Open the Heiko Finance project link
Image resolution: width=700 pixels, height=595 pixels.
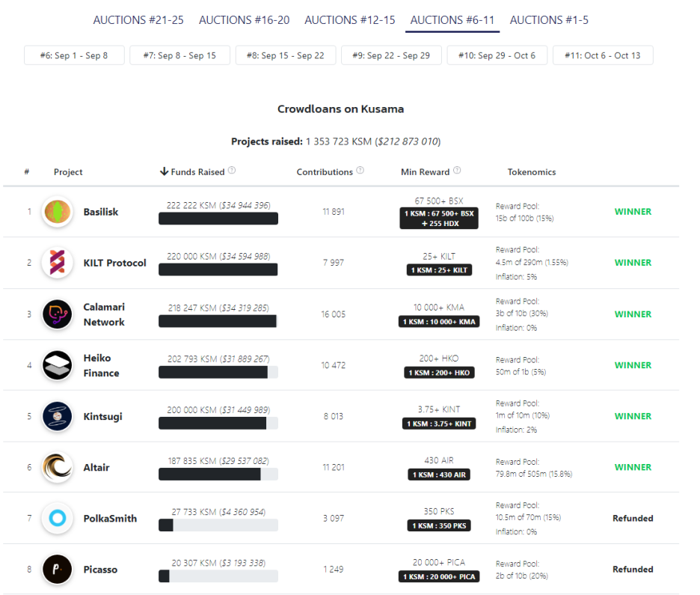click(x=102, y=365)
